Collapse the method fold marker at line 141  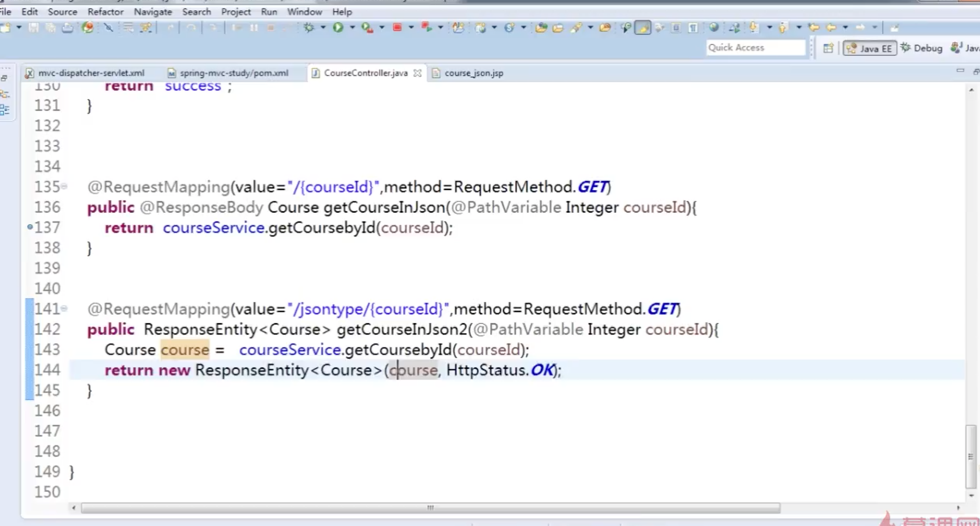coord(64,308)
